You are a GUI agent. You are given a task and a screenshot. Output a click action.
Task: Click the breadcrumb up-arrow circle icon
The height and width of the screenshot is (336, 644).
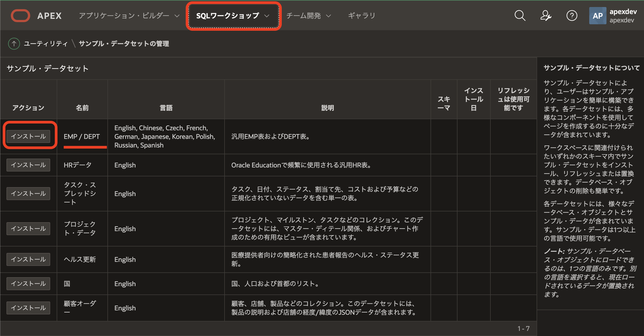[x=14, y=44]
